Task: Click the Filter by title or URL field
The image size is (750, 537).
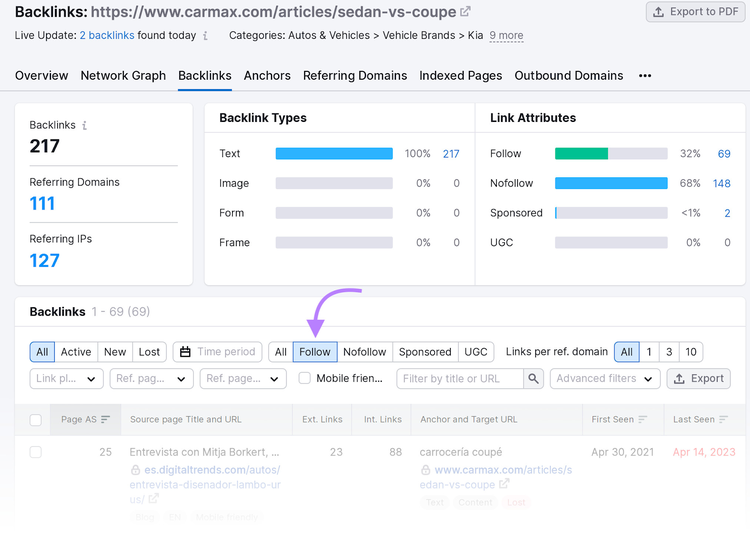Action: point(460,379)
